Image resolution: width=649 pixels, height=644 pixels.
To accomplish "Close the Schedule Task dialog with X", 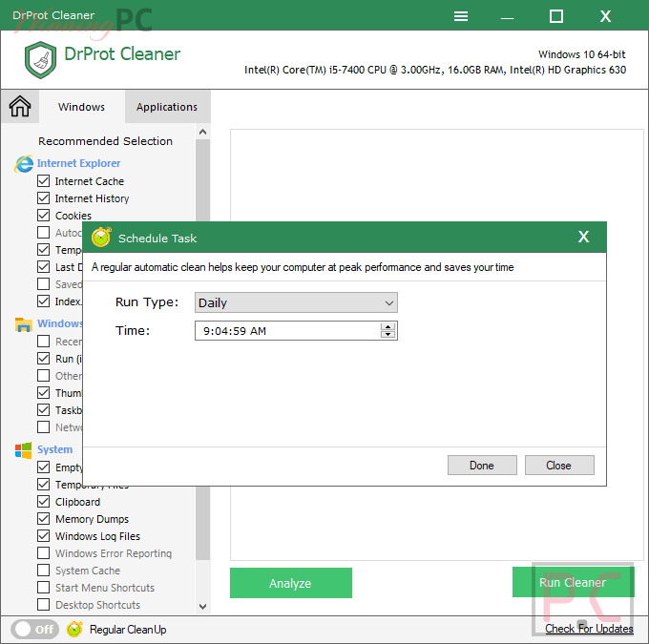I will pos(583,237).
